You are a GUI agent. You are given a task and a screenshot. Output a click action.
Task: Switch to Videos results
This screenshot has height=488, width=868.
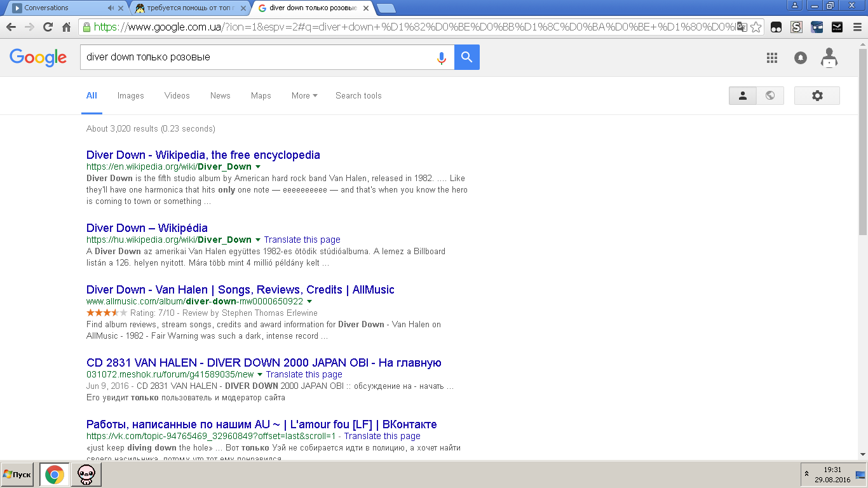[177, 95]
